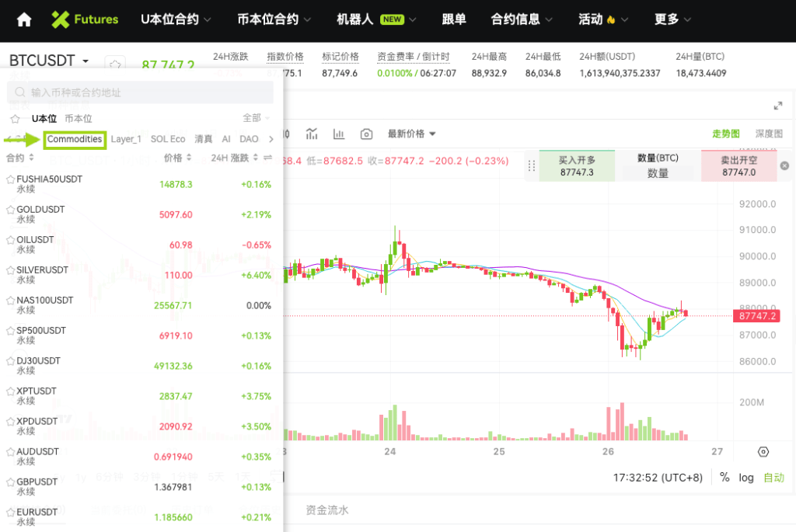The width and height of the screenshot is (796, 532).
Task: Switch to the Commodities category tab
Action: pos(75,140)
